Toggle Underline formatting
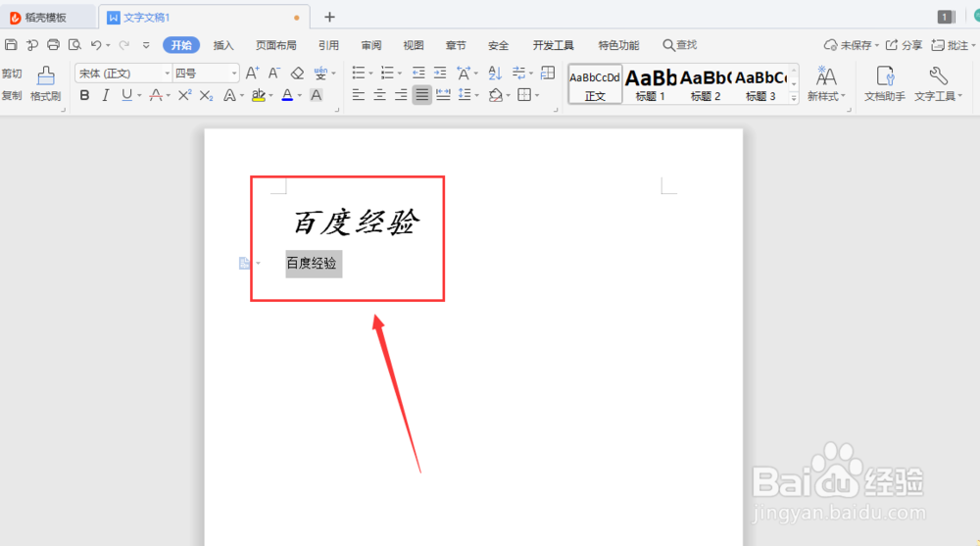The width and height of the screenshot is (980, 546). [x=126, y=95]
